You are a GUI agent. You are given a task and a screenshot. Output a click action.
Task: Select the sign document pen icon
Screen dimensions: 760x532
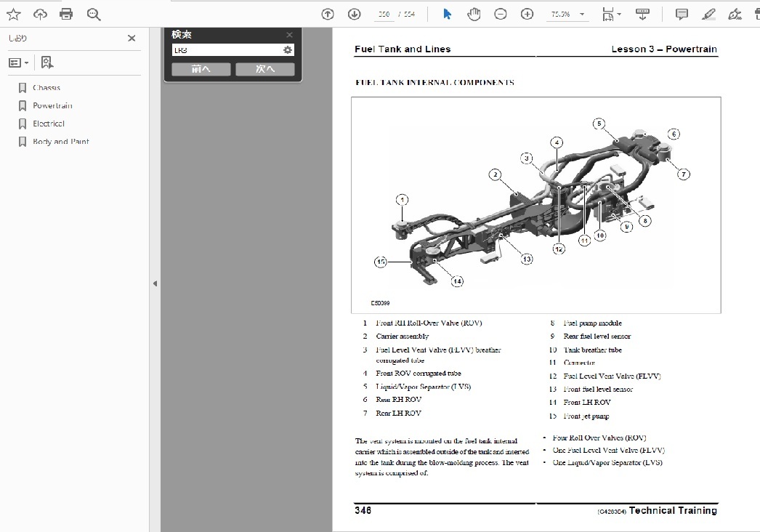[735, 14]
